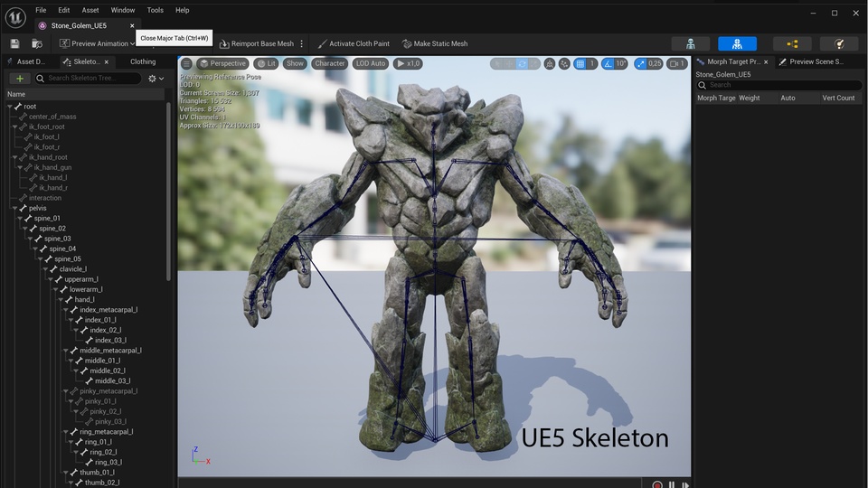Open the Perspective view mode dropdown
This screenshot has width=868, height=488.
click(222, 63)
